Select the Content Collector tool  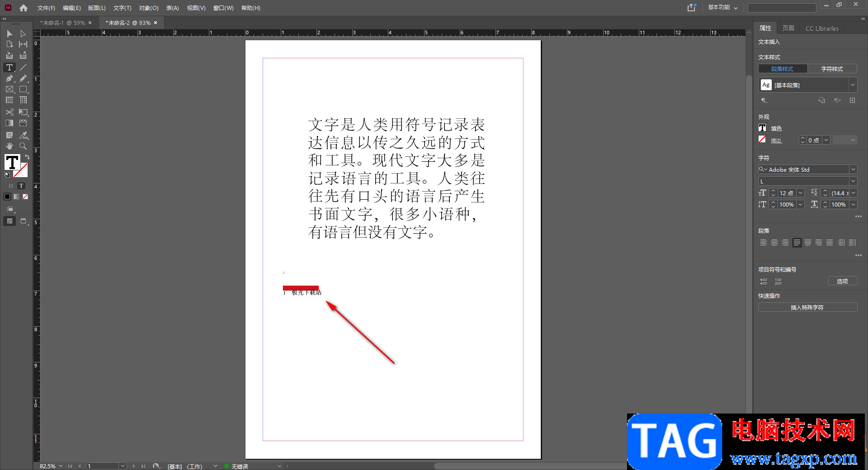(x=9, y=56)
